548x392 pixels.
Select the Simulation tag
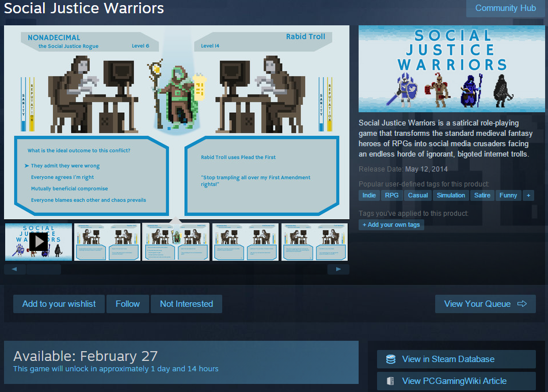(x=451, y=195)
